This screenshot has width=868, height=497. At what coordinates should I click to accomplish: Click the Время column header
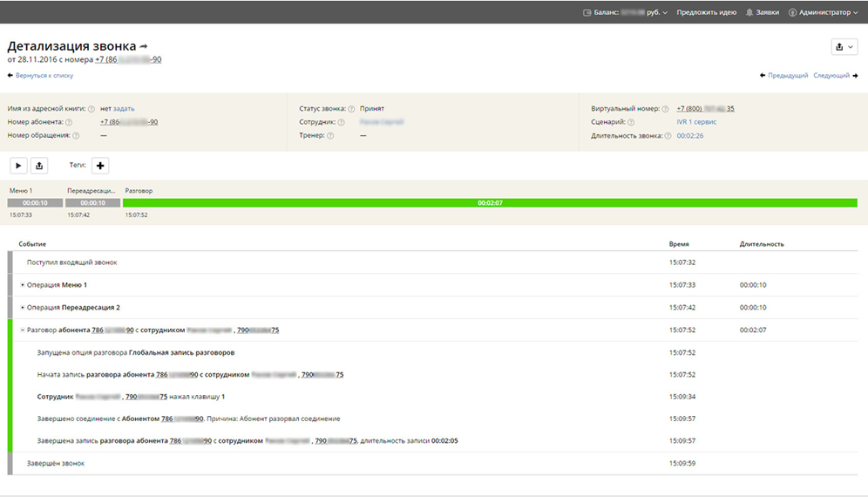click(679, 244)
